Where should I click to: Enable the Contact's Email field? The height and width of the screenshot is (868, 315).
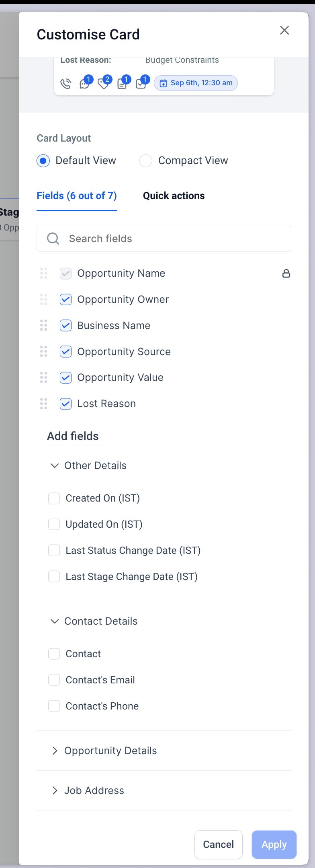pyautogui.click(x=54, y=680)
